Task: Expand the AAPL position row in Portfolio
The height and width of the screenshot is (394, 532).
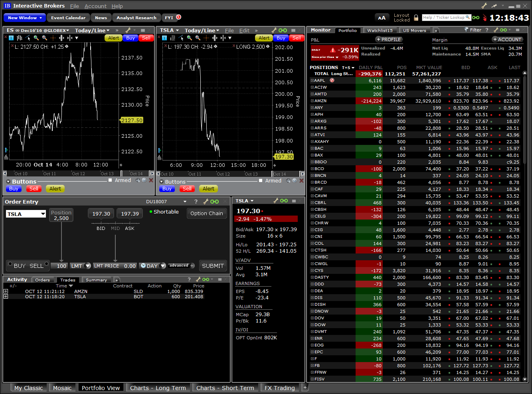Action: 312,80
